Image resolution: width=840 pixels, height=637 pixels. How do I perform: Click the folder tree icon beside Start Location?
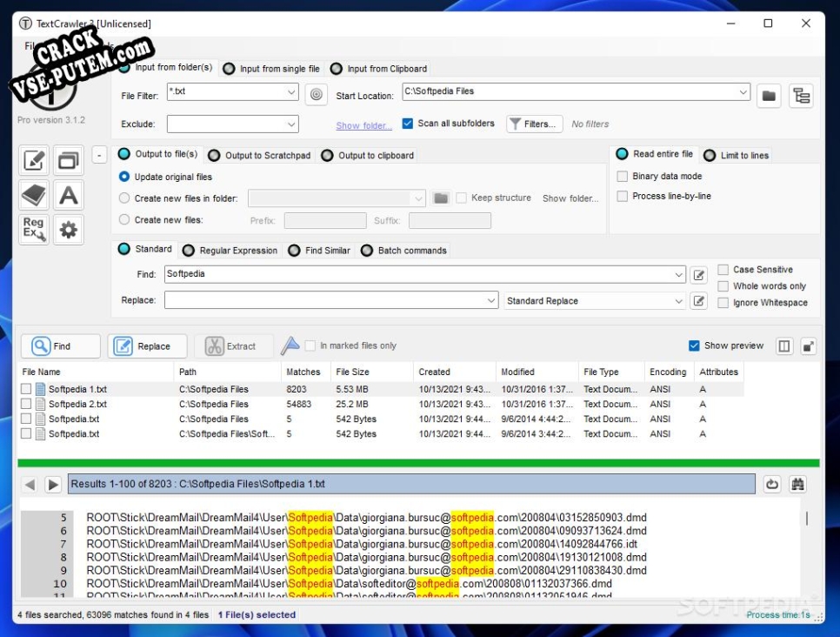[x=801, y=96]
